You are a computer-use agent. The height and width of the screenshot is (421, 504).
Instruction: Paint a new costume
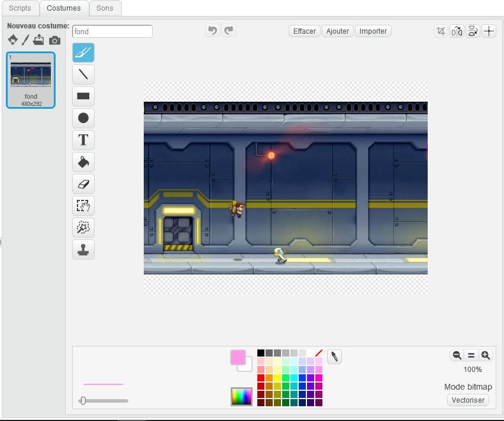point(25,40)
